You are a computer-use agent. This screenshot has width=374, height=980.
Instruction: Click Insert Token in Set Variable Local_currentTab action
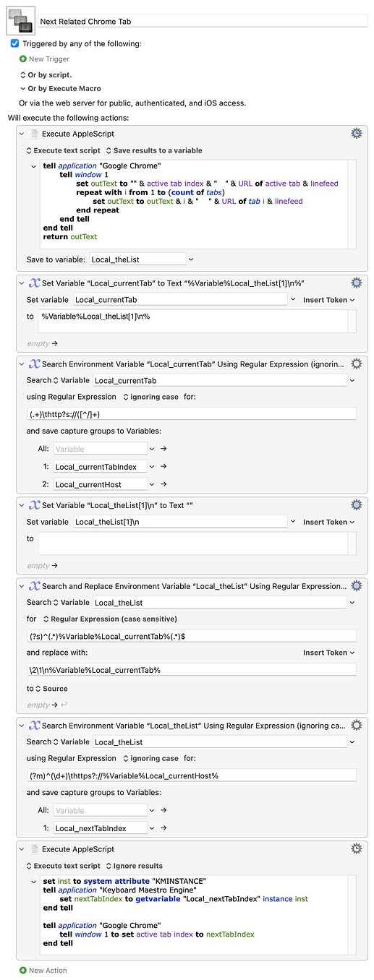[x=329, y=299]
